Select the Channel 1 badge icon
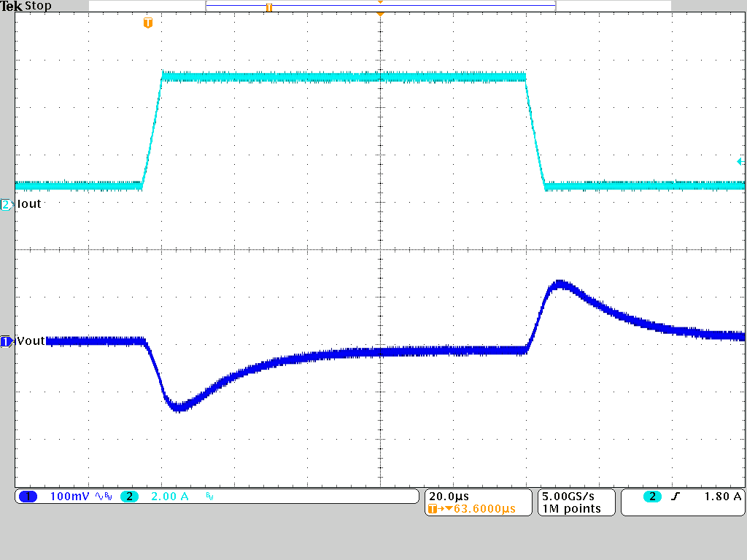This screenshot has width=747, height=560. (28, 496)
